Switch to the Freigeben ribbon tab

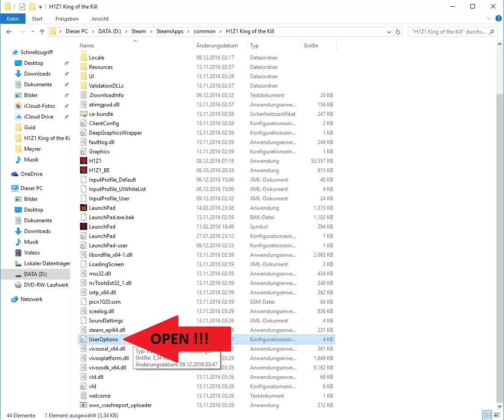(67, 19)
